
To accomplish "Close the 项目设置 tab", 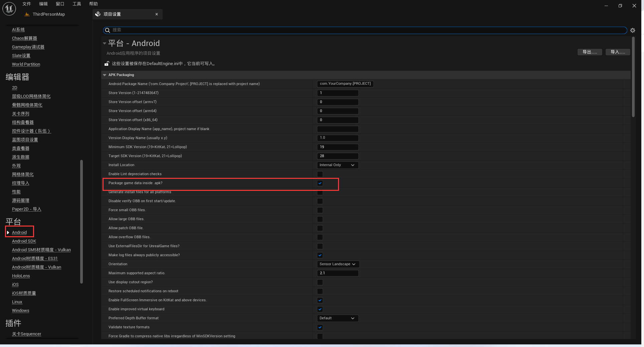I will pos(157,14).
